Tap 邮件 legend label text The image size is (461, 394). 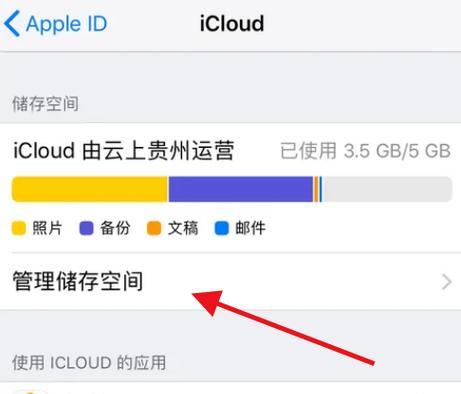pos(250,228)
